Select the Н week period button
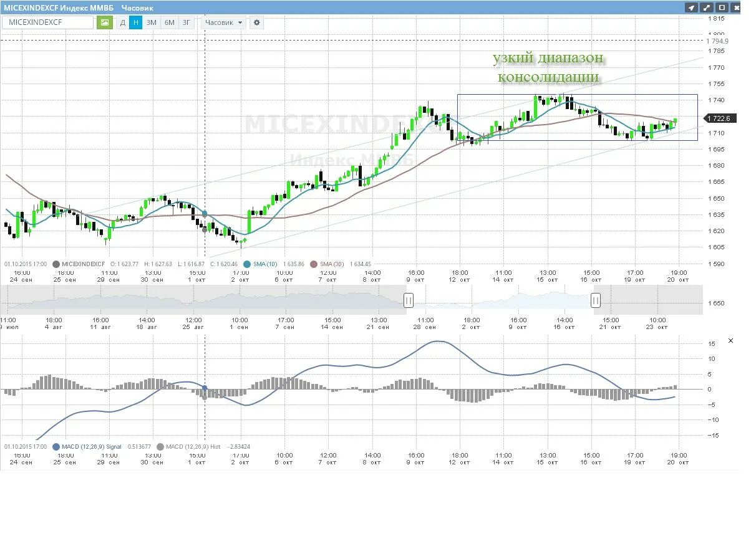The image size is (756, 536). tap(136, 22)
